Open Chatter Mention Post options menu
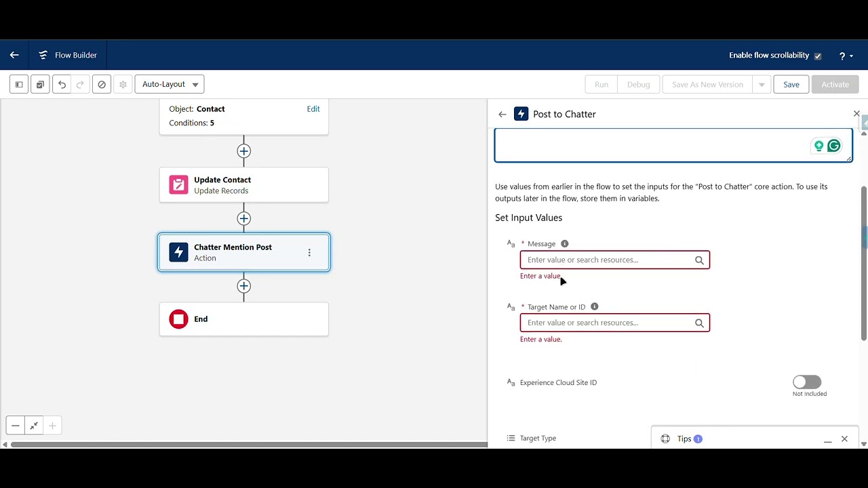This screenshot has height=488, width=868. point(309,253)
